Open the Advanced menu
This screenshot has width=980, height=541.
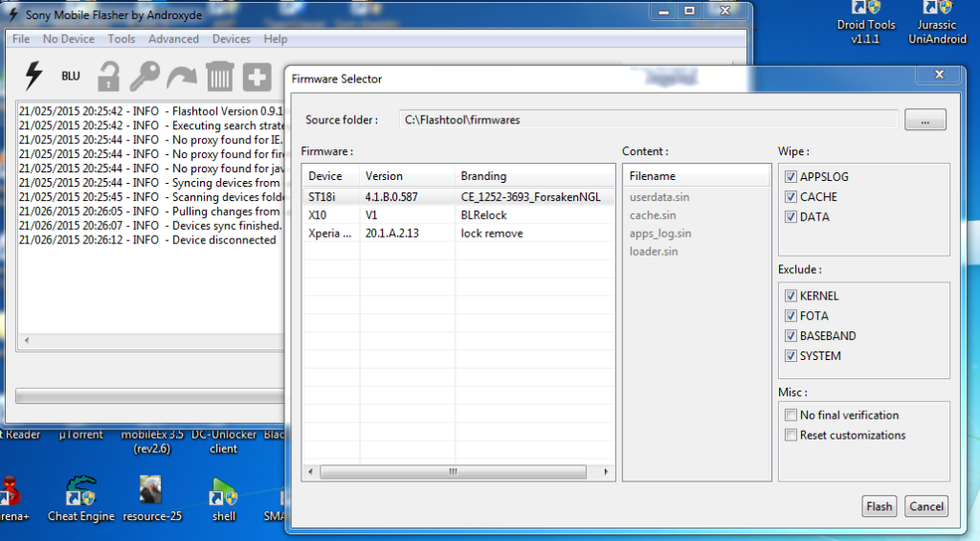(173, 38)
